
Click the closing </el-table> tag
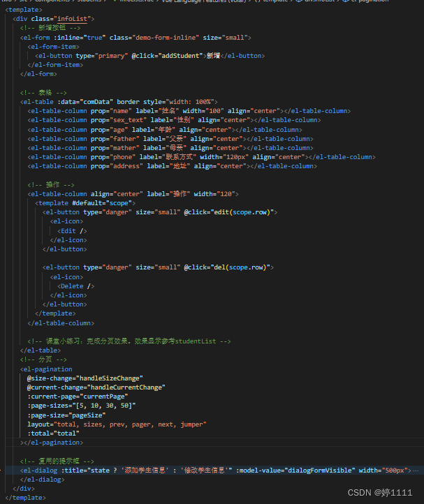point(41,350)
